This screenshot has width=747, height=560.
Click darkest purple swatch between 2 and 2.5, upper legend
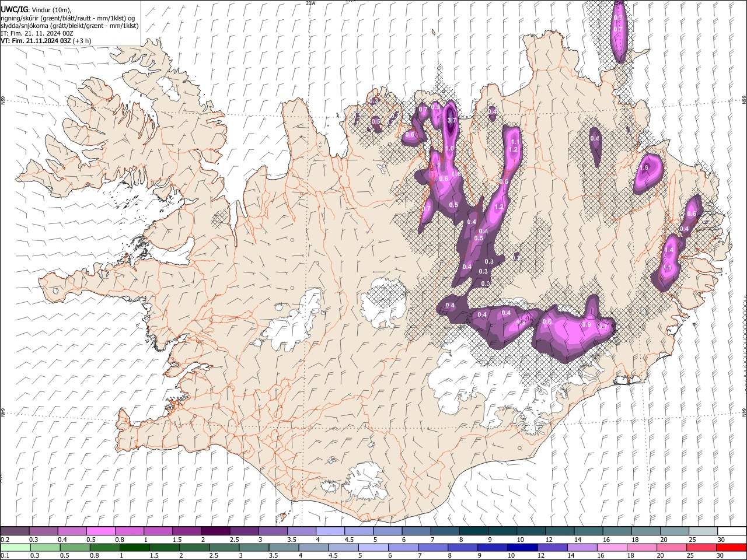215,531
